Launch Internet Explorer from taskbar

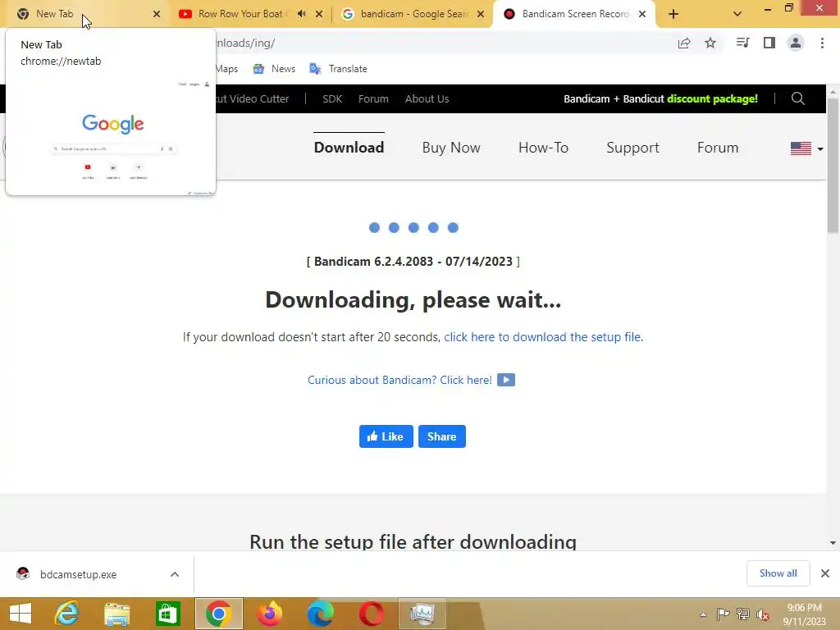click(x=67, y=614)
